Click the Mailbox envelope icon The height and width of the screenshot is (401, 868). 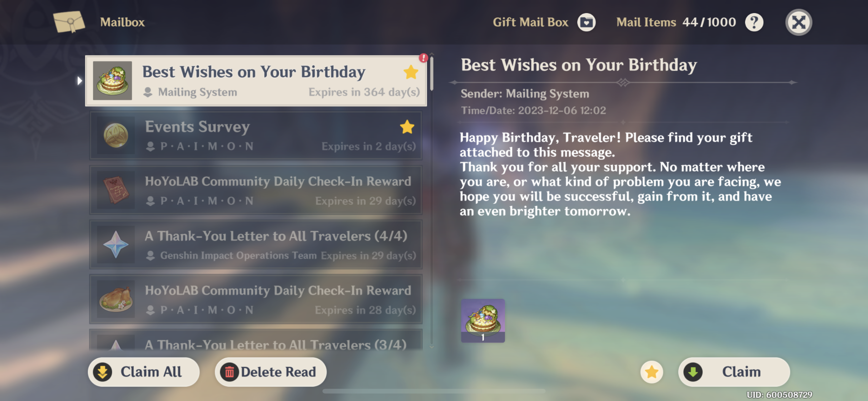[69, 22]
